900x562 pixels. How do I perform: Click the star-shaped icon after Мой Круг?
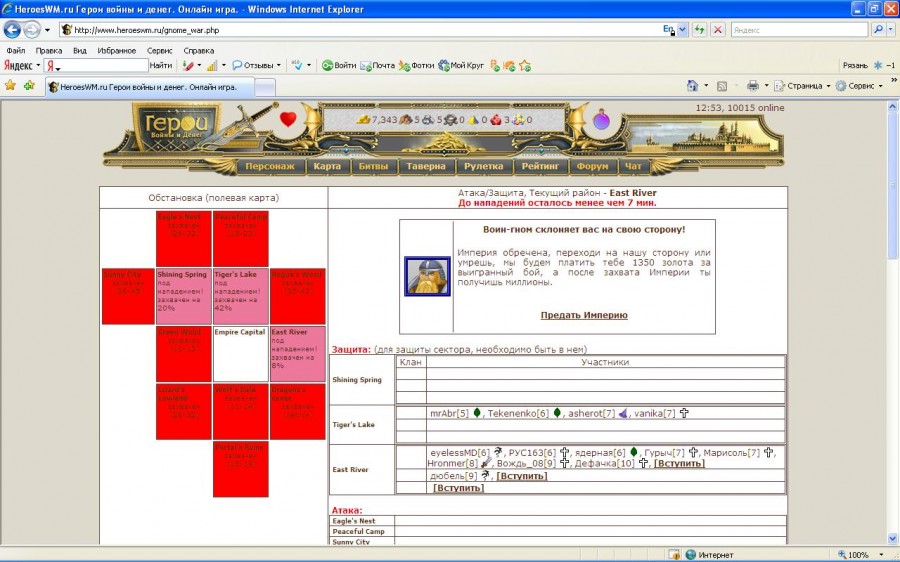point(525,66)
